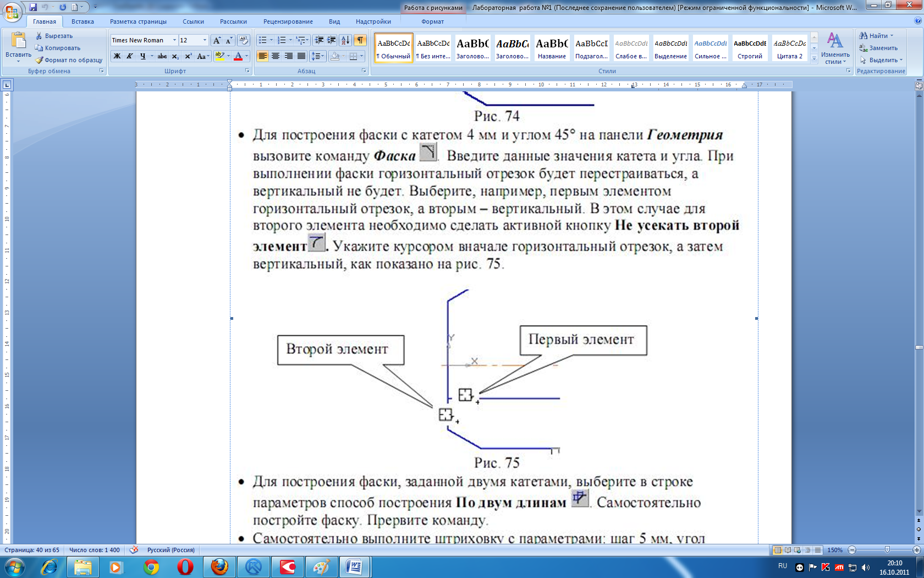The image size is (924, 578).
Task: Open the change case (Aa) dropdown
Action: pos(203,56)
